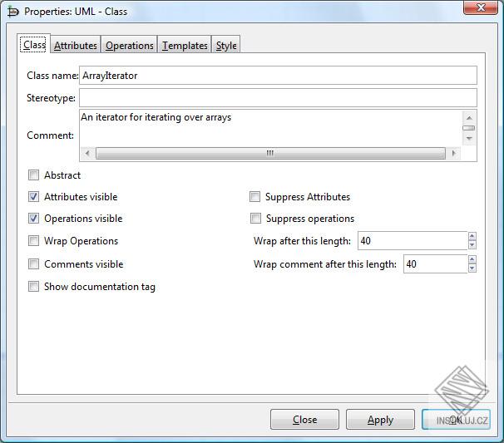Click the Wrap after this length field
Screen dimensions: 504x443
(x=413, y=240)
